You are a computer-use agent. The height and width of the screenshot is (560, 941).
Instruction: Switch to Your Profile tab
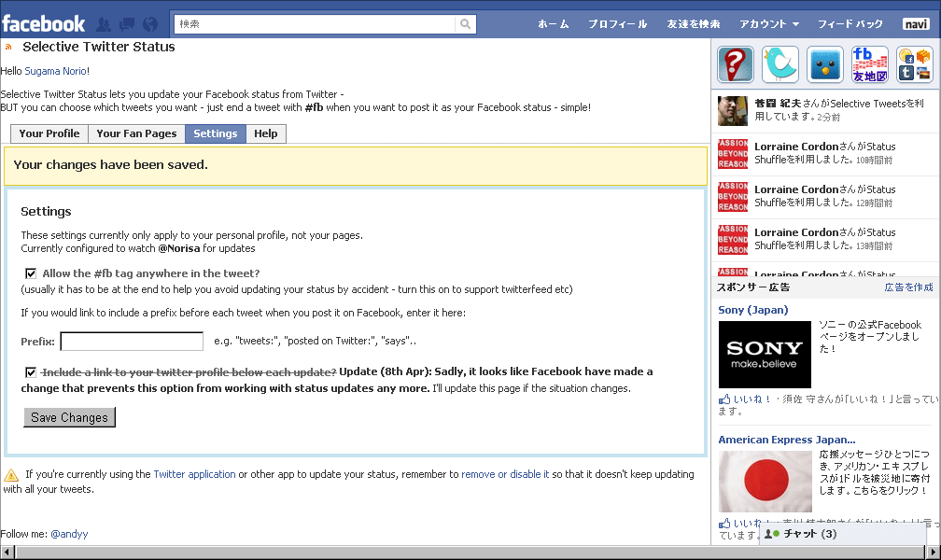49,133
